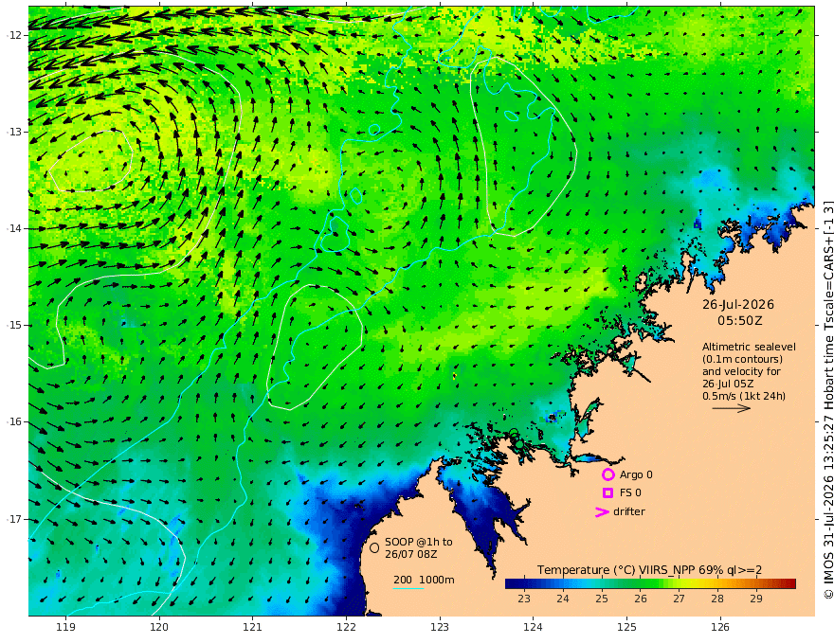Click the "drifter" legend label
This screenshot has width=834, height=644.
pyautogui.click(x=629, y=511)
